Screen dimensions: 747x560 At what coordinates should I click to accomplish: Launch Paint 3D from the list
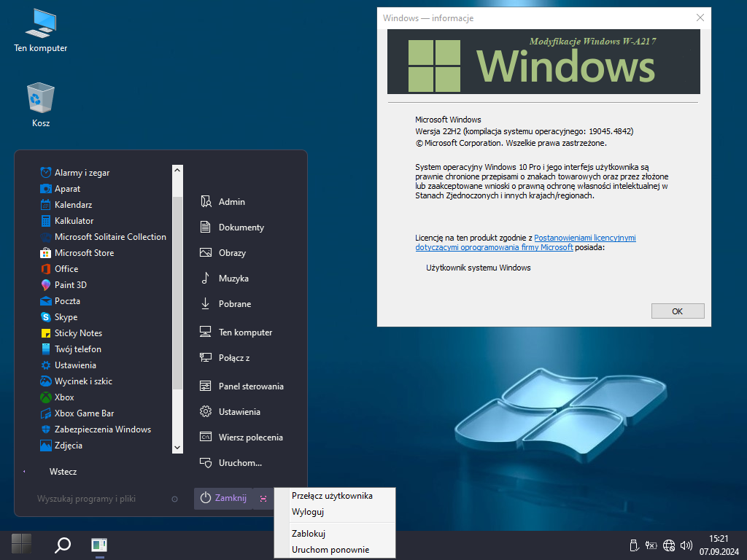point(70,285)
